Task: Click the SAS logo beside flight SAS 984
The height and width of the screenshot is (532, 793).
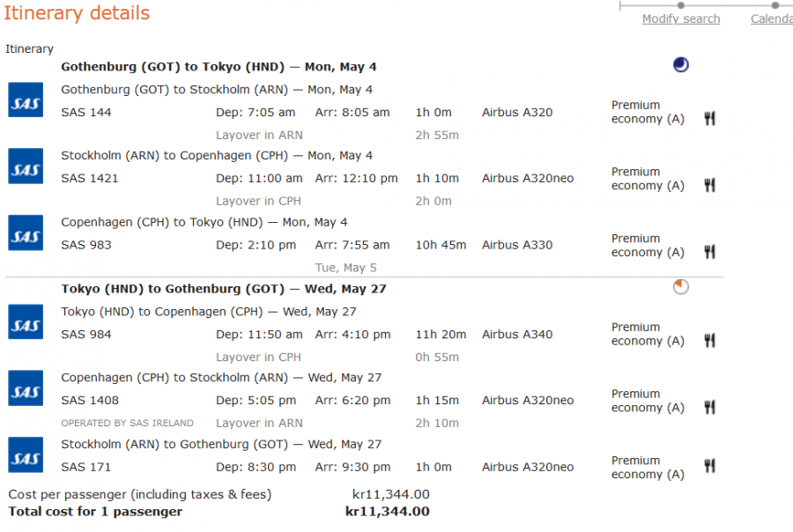Action: (26, 322)
